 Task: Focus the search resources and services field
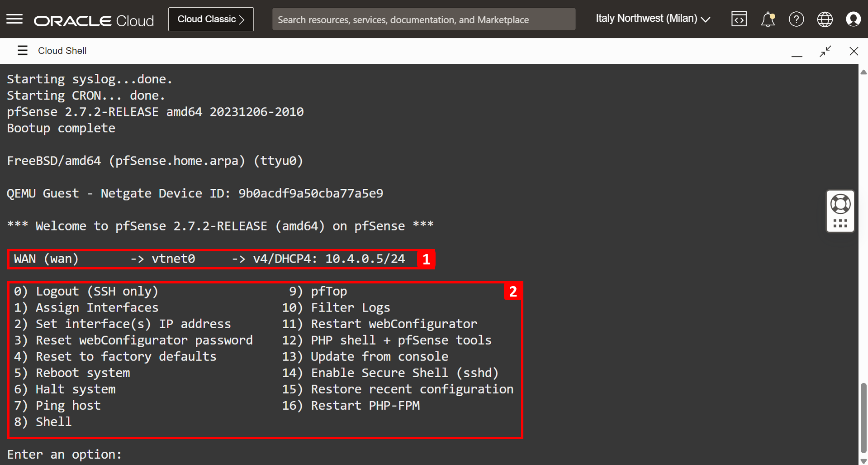coord(424,19)
